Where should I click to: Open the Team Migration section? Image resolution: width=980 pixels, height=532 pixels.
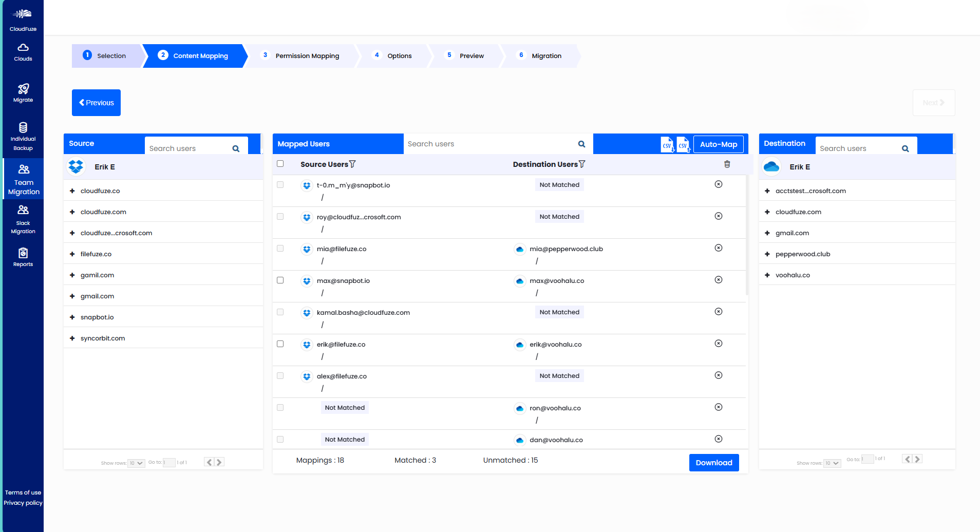point(23,179)
